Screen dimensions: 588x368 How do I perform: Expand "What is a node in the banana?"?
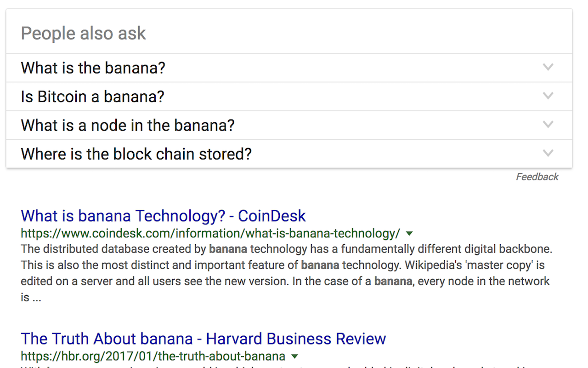(127, 125)
